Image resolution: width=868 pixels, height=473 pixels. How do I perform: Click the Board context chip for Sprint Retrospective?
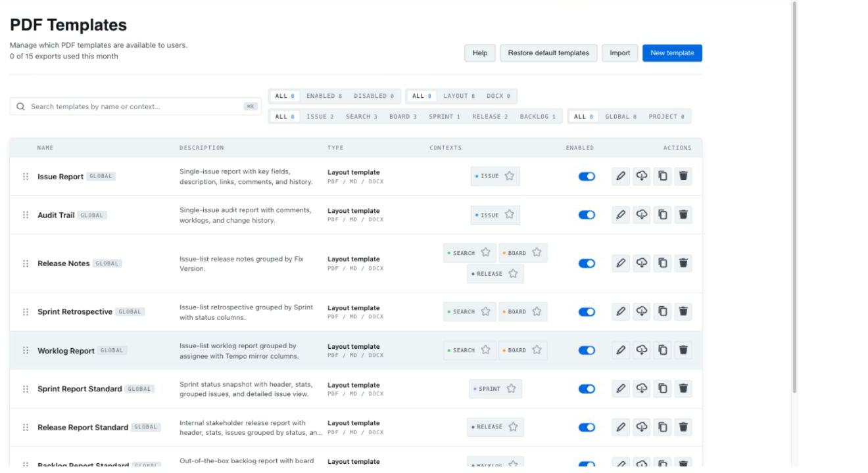pos(523,311)
